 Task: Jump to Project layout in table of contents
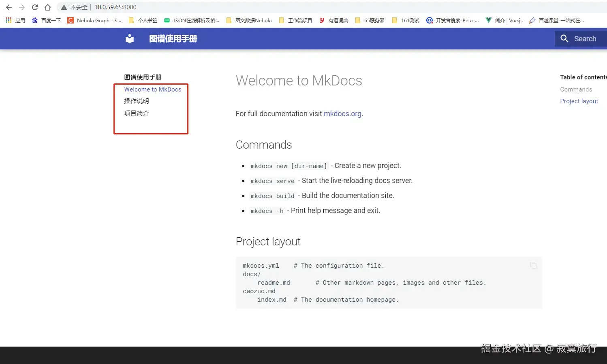click(x=579, y=101)
